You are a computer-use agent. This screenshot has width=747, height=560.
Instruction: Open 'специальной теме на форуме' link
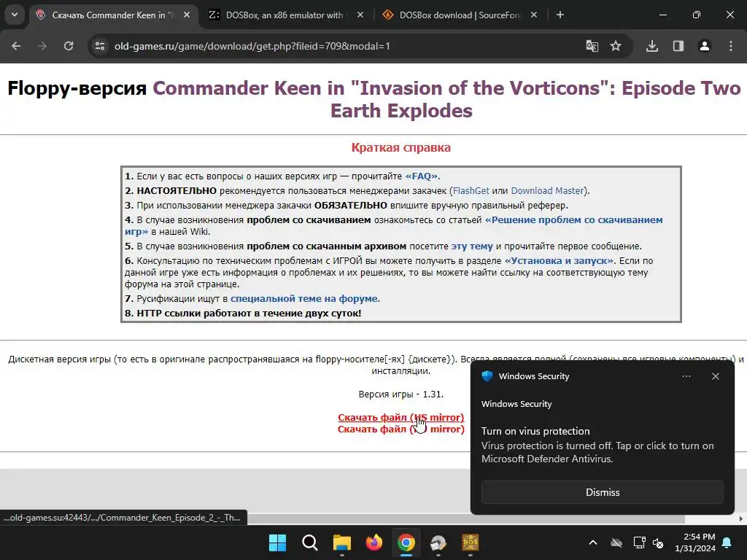[x=304, y=298]
